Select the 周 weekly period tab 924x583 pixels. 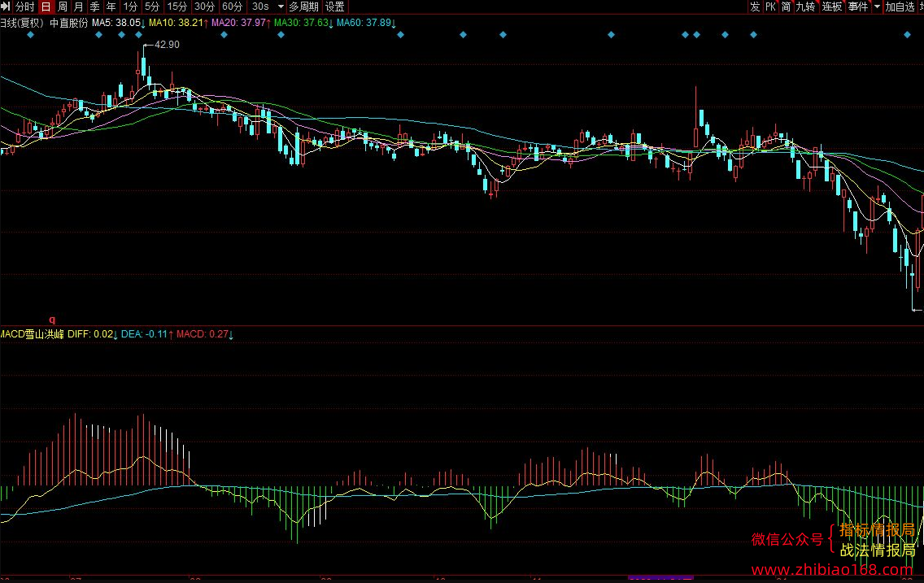tap(63, 7)
